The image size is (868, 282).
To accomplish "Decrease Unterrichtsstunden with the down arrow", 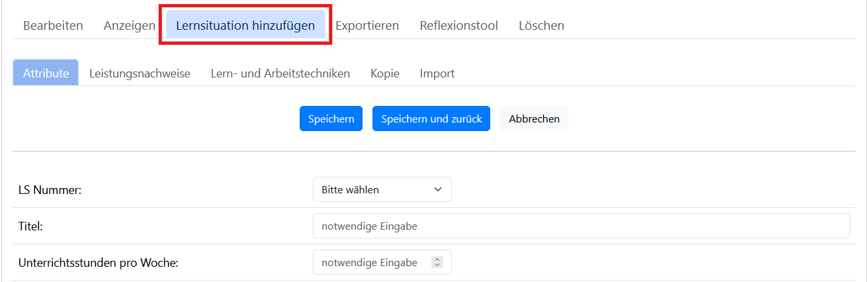I will [x=437, y=265].
